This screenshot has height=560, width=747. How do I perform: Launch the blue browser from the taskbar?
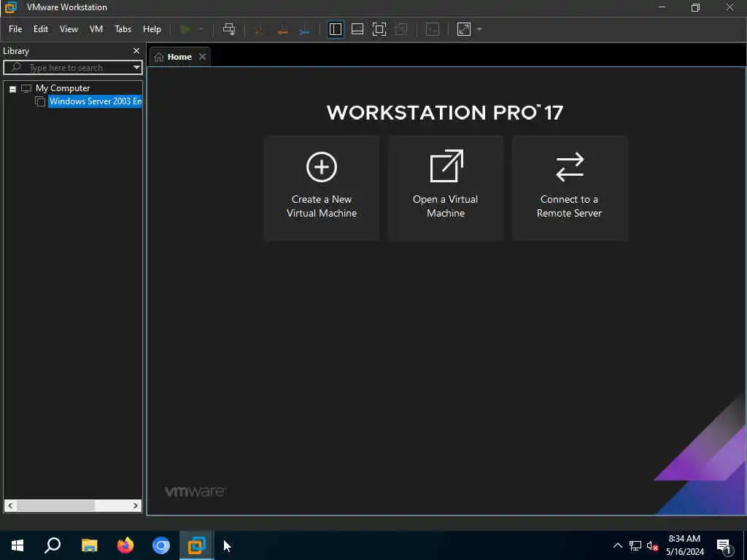click(x=161, y=545)
